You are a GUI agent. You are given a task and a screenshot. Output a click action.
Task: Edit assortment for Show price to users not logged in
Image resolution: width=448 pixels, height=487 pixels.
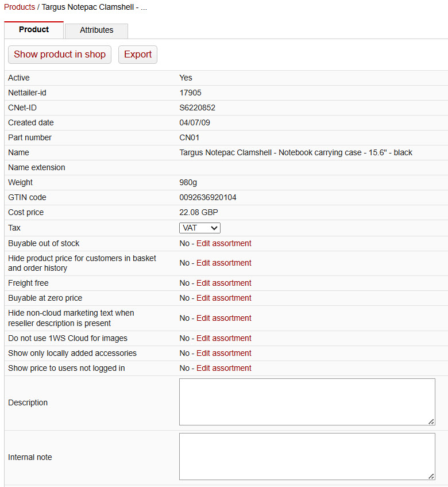coord(223,368)
